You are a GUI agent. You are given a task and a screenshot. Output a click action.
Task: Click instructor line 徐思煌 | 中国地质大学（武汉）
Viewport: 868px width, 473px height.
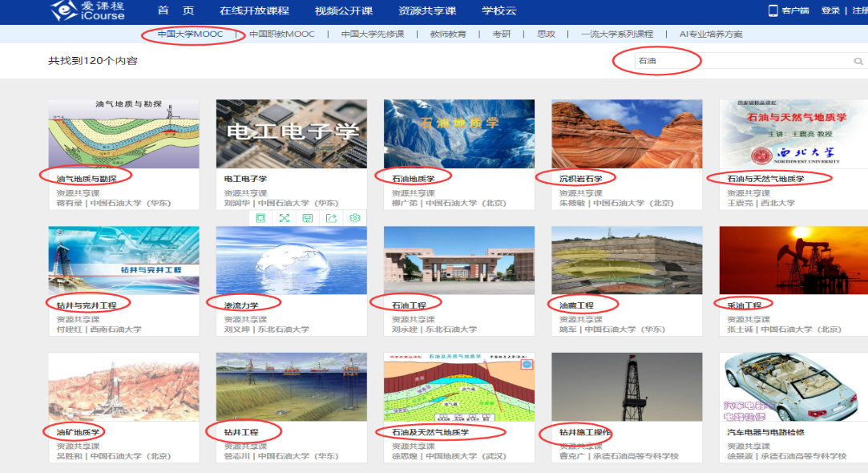449,456
